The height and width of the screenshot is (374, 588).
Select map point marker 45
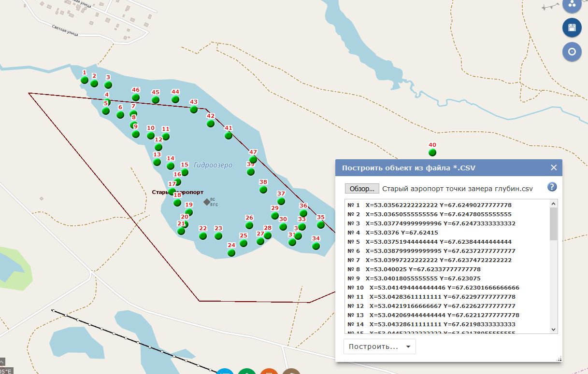156,100
